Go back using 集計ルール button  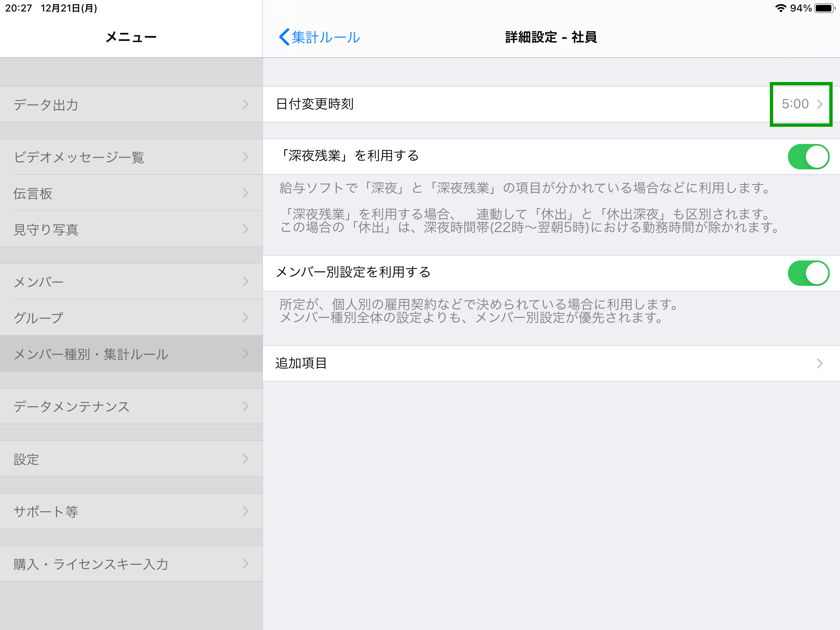click(x=320, y=37)
